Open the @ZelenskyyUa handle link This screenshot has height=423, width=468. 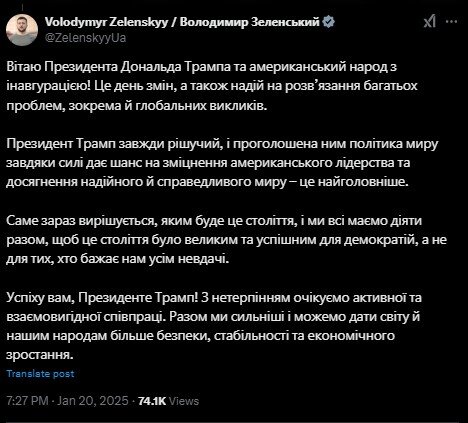pos(85,38)
